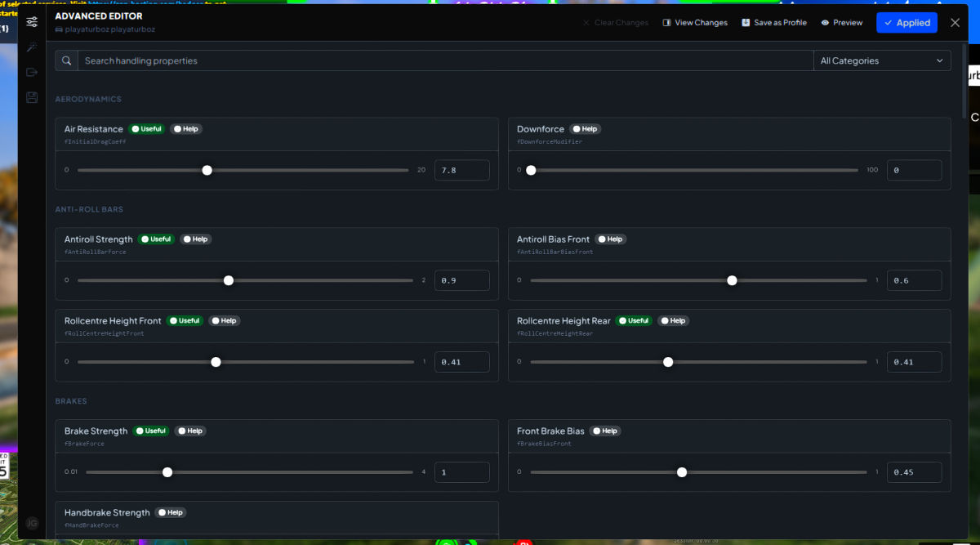Select the magic wand icon in sidebar

click(x=32, y=47)
